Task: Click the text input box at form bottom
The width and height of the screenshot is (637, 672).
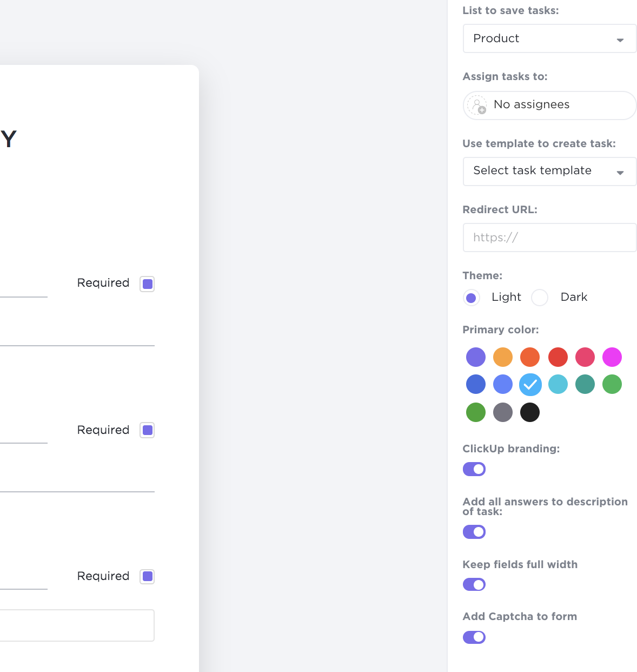Action: 77,625
